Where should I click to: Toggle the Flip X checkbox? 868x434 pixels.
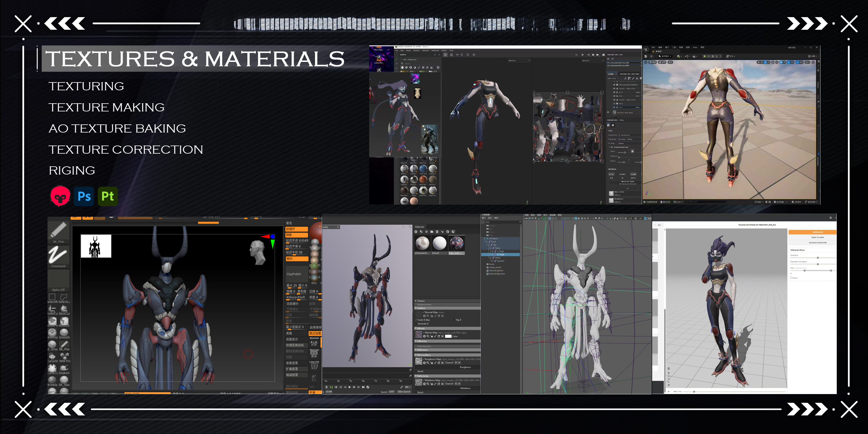pyautogui.click(x=454, y=320)
